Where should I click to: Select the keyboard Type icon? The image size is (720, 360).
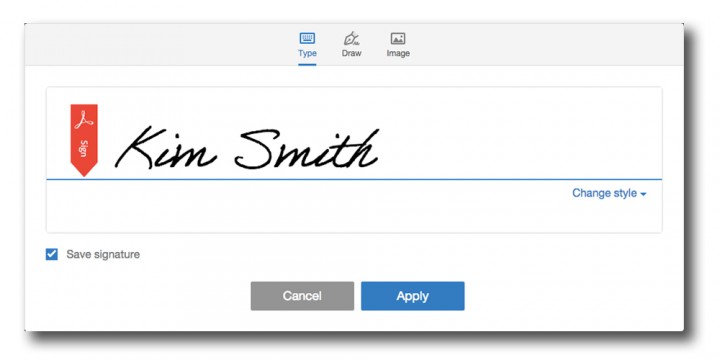click(307, 38)
